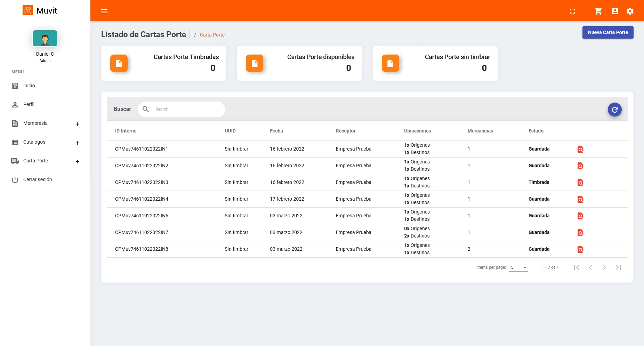Select Carta Porte in the sidebar menu

point(36,161)
